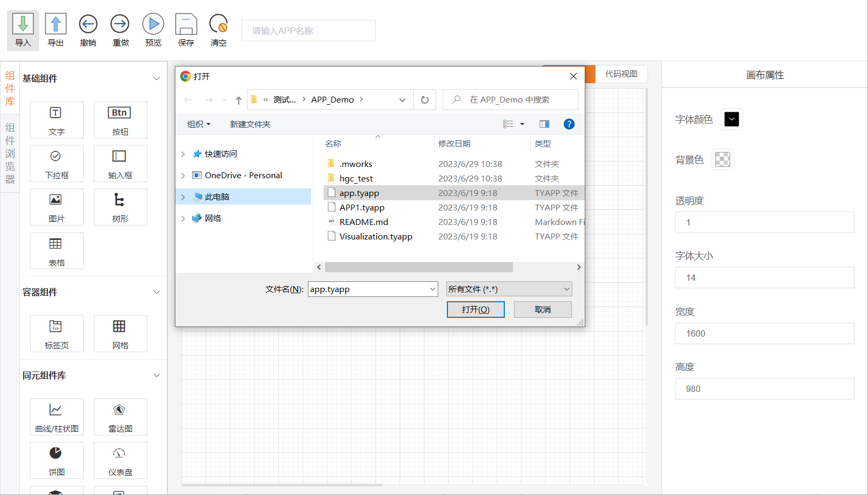Click the 清空 clear icon
Image resolution: width=868 pixels, height=495 pixels.
tap(218, 24)
